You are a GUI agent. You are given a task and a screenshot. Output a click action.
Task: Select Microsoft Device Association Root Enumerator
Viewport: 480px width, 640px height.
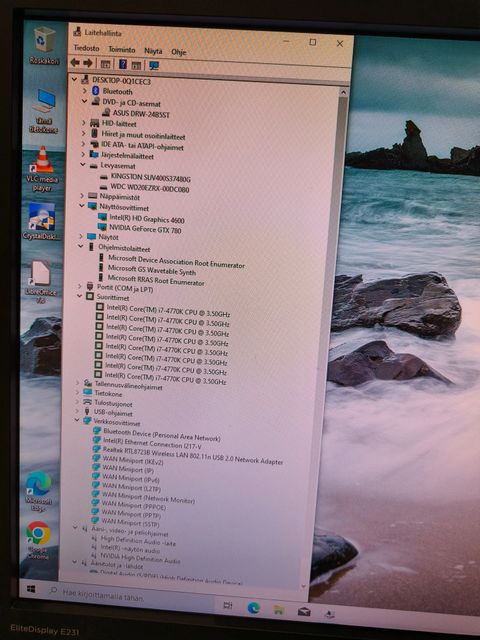(176, 261)
